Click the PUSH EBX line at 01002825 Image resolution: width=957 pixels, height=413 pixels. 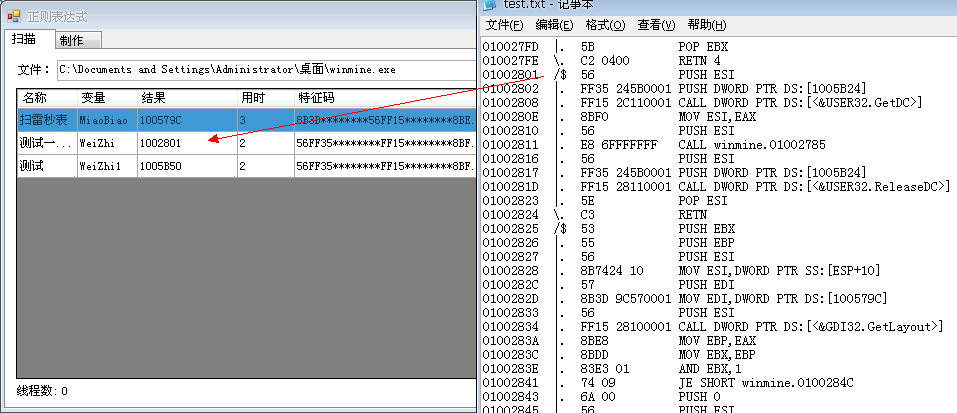point(609,229)
